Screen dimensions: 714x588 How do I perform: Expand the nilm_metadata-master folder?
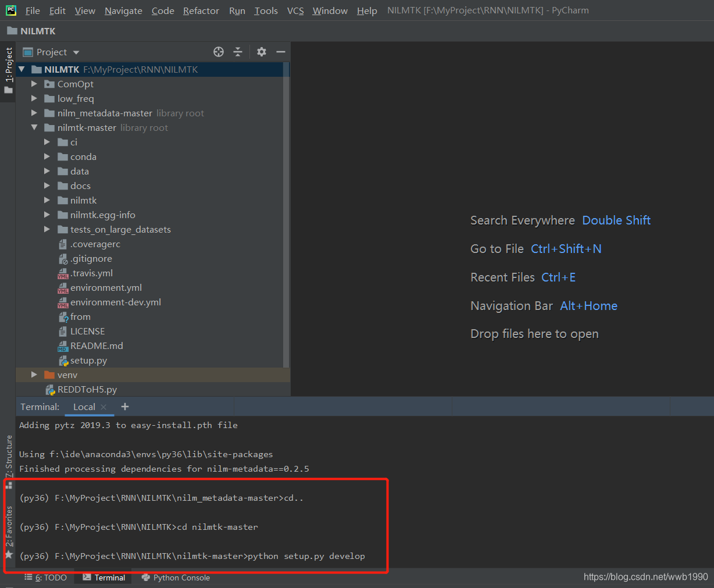tap(34, 113)
